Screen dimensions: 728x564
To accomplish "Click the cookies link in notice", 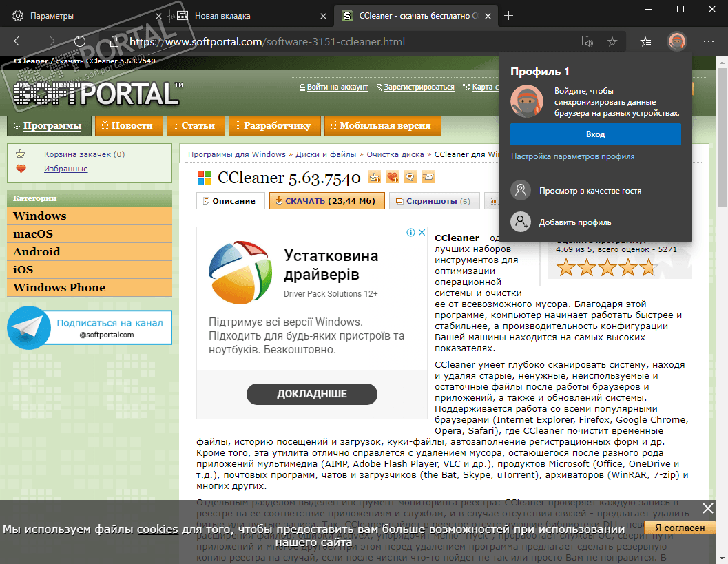I will click(x=158, y=529).
